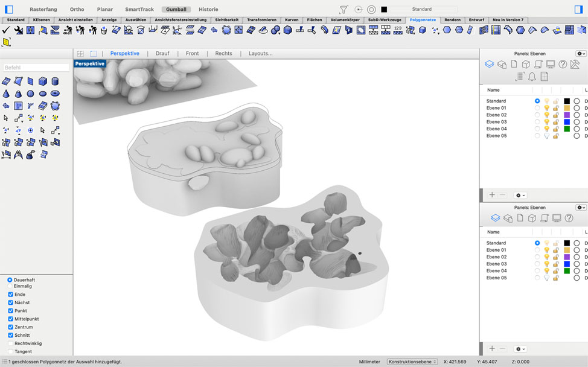Viewport: 588px width, 367px height.
Task: Select the mesh sphere tool
Action: [x=30, y=94]
